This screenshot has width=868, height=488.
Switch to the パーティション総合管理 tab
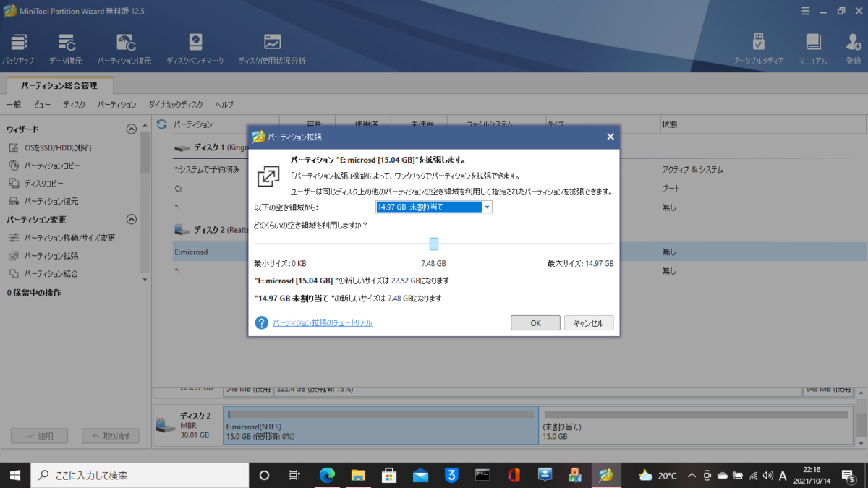(x=61, y=85)
